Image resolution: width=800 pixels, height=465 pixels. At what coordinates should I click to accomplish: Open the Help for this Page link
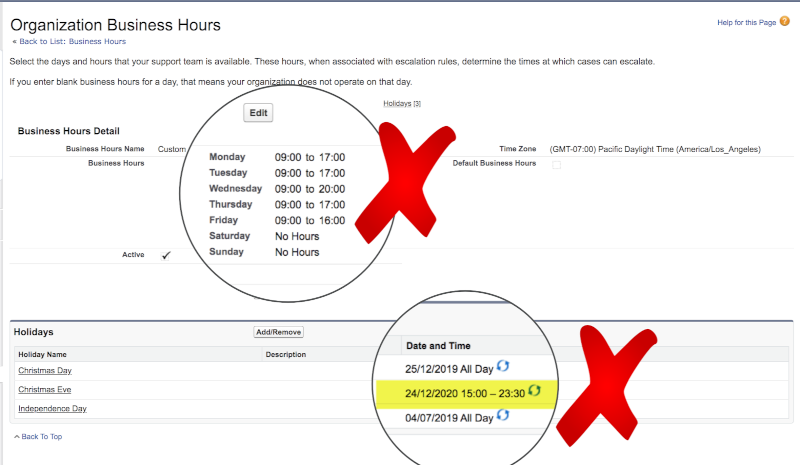[x=746, y=22]
